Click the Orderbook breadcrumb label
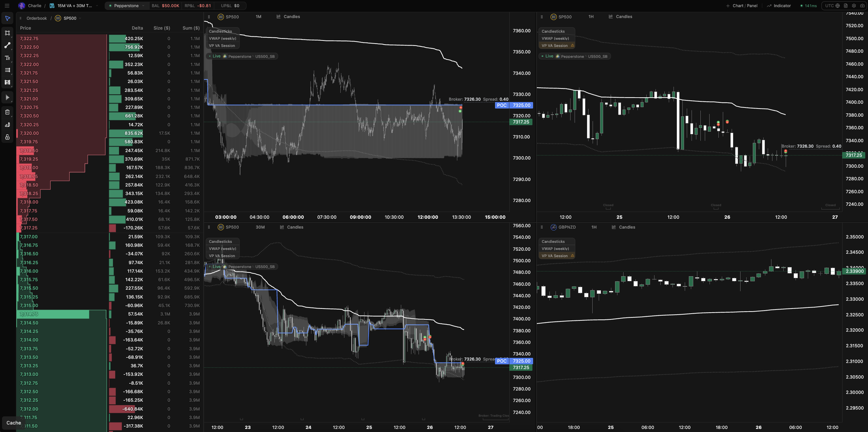Screen dimensions: 868x432 click(x=37, y=18)
